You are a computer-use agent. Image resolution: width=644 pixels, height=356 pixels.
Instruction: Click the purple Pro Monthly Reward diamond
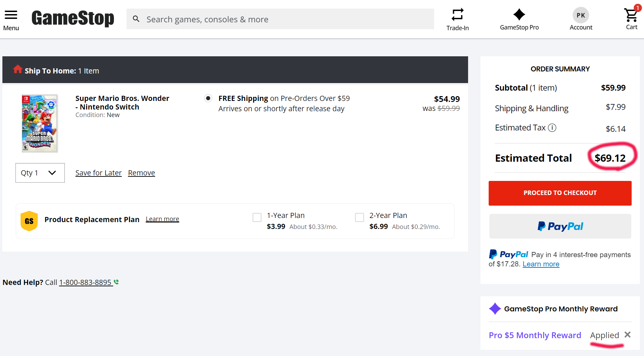point(495,309)
